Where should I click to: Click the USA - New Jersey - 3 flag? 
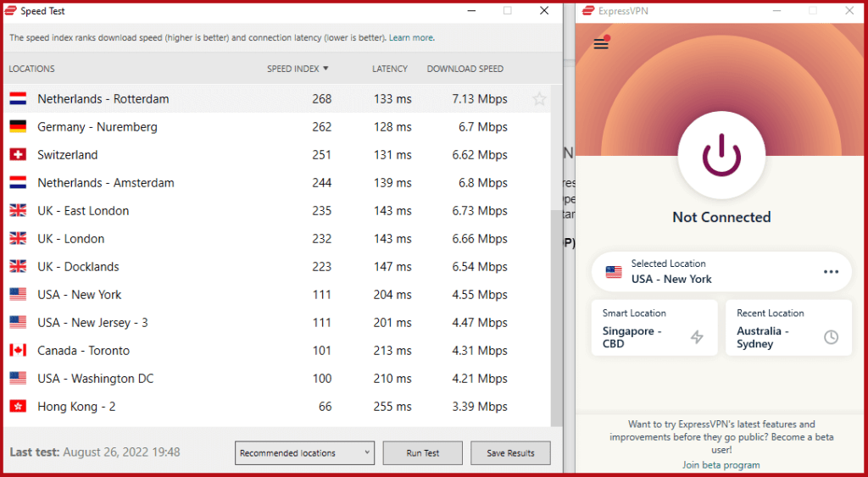(x=19, y=323)
